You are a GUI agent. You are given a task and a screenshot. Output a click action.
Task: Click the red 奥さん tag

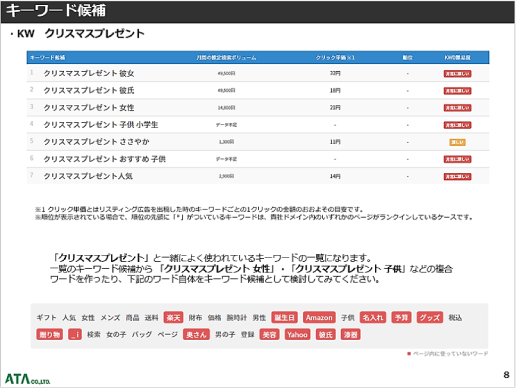196,335
